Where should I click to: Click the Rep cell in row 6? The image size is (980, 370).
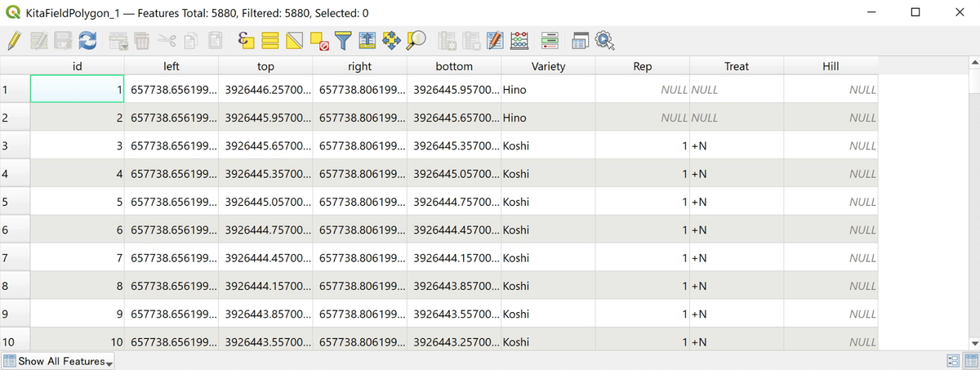(643, 230)
